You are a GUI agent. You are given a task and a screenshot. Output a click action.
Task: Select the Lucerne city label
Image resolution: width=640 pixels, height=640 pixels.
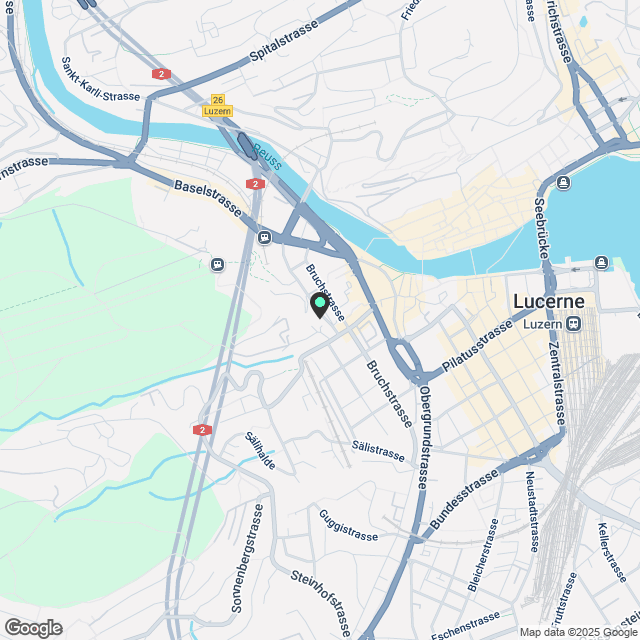click(x=549, y=302)
